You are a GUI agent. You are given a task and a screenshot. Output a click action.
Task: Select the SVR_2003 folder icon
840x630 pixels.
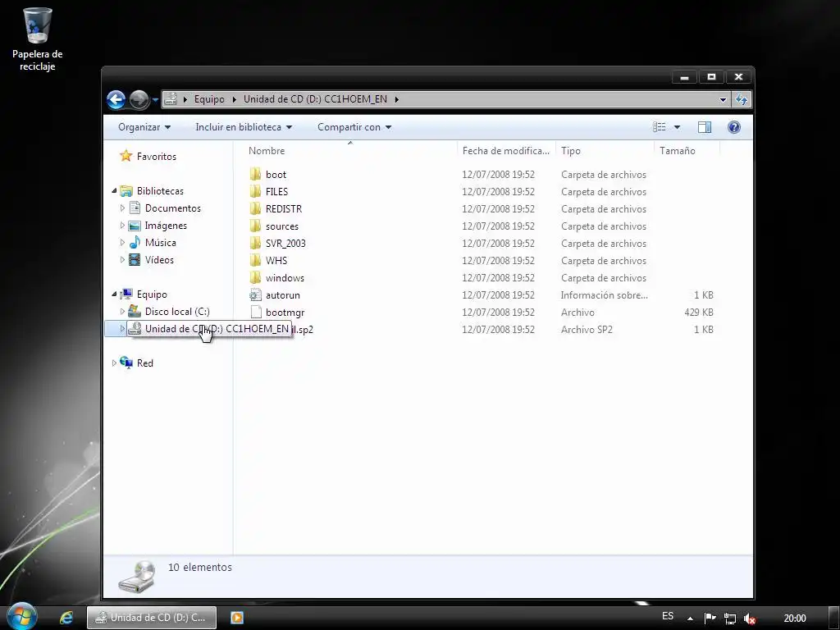(x=256, y=243)
